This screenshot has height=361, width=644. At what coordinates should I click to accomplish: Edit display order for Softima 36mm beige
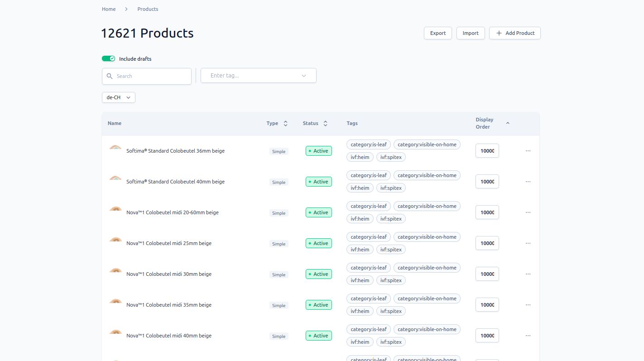point(487,151)
